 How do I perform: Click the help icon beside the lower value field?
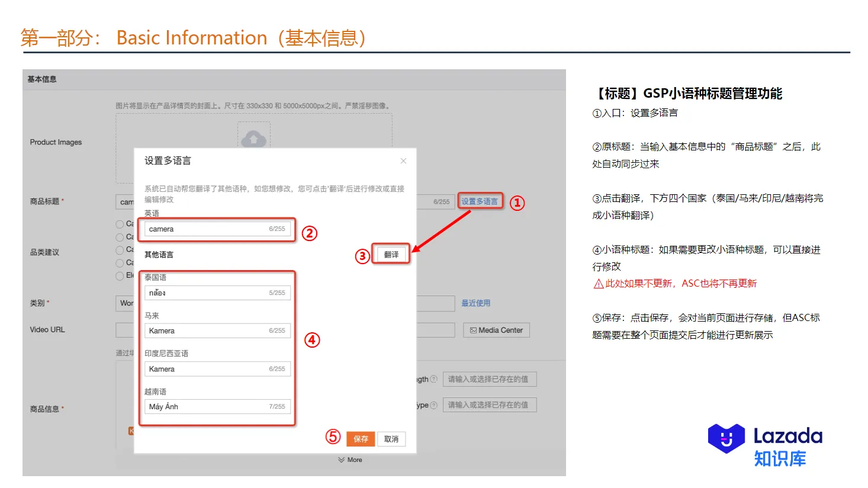[434, 405]
